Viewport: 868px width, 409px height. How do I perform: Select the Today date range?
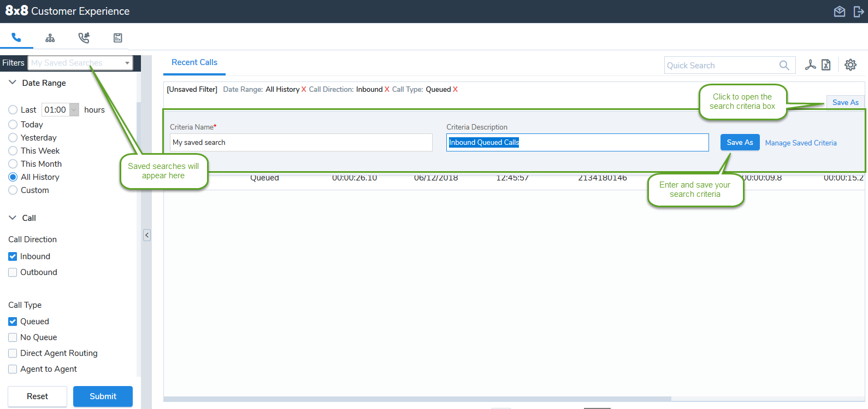[13, 125]
